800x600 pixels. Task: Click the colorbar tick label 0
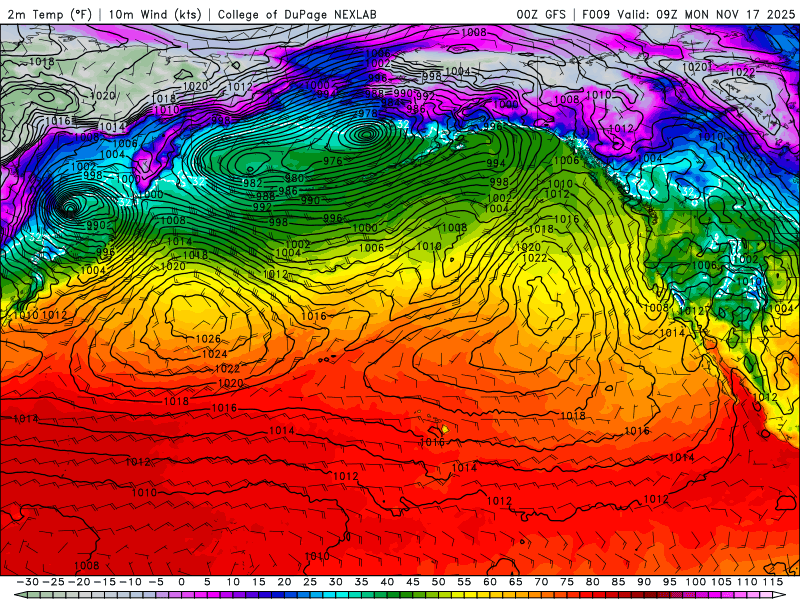[182, 582]
